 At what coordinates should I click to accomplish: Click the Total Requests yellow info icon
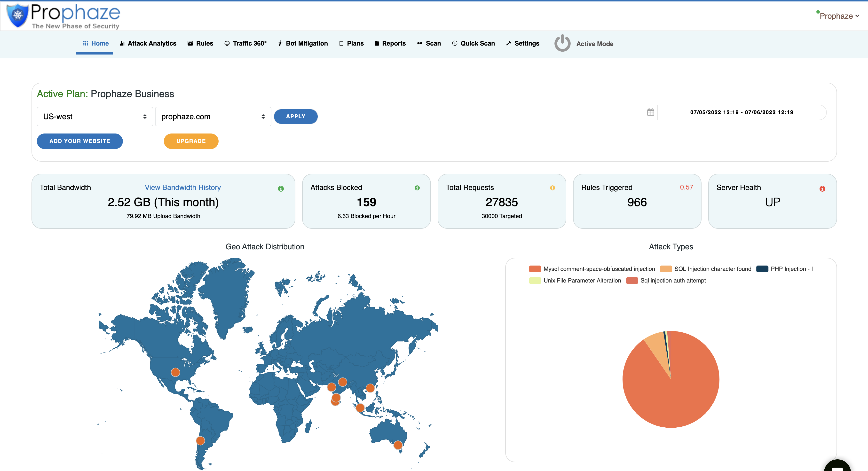point(552,188)
